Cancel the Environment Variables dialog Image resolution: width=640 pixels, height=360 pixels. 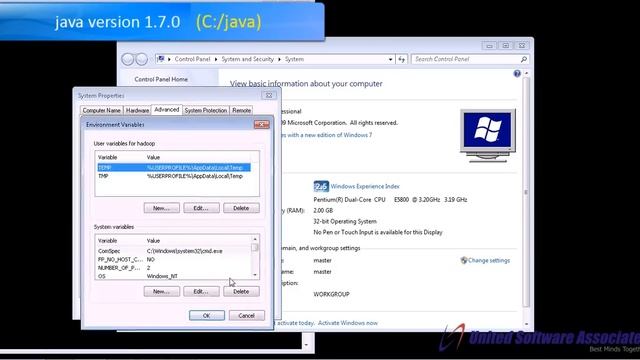point(246,315)
